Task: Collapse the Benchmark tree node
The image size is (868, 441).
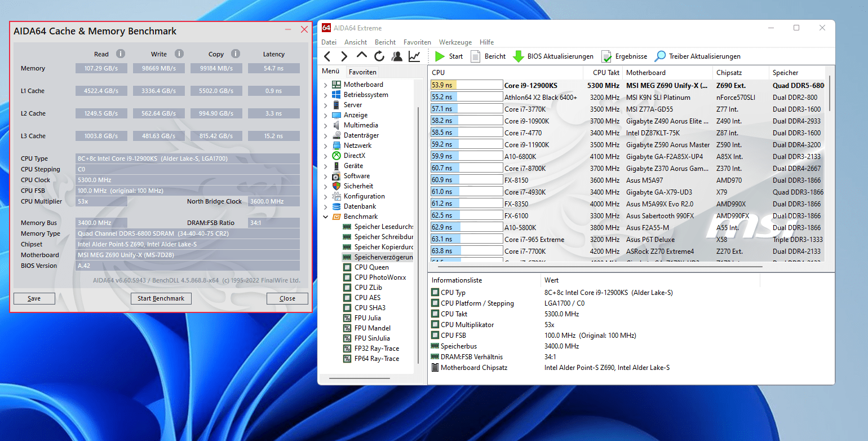Action: 325,217
